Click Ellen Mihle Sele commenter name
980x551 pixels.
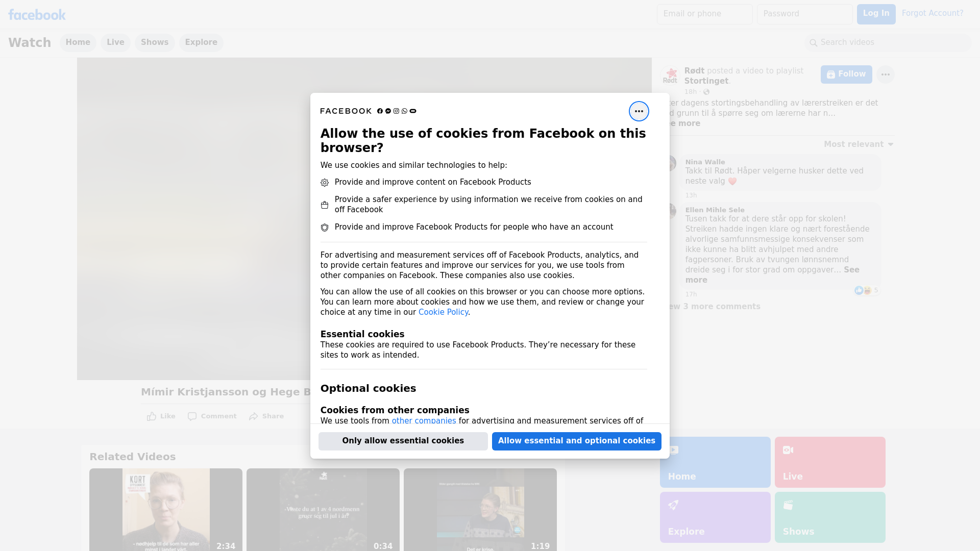(x=715, y=210)
